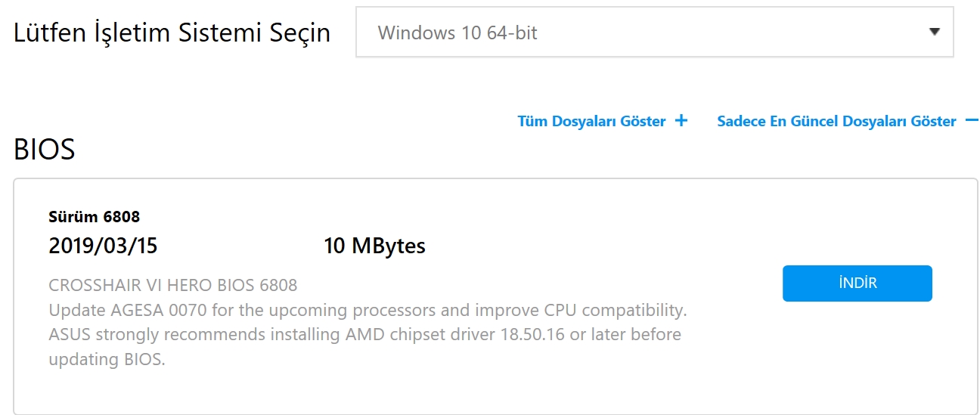Click the minus icon beside Sadece En Güncel
980x415 pixels.
[x=972, y=120]
